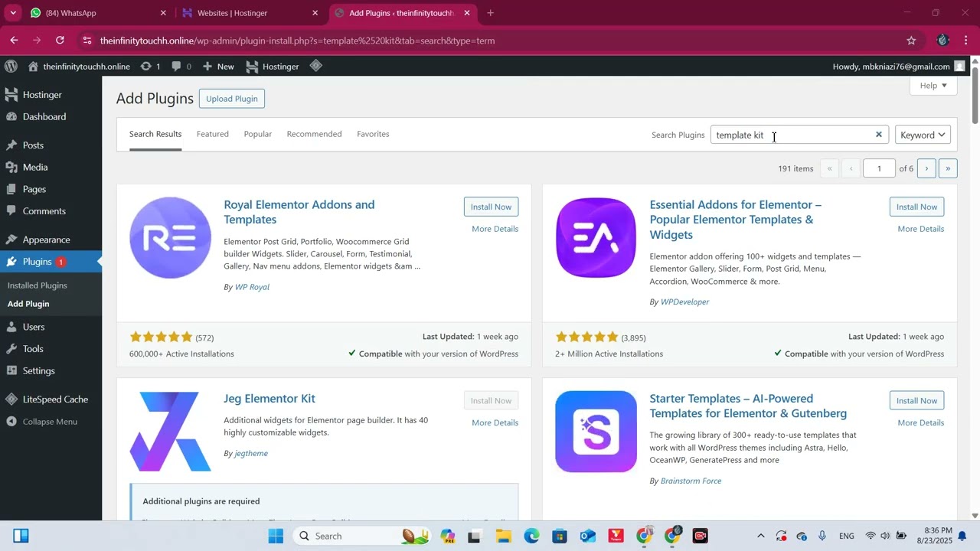Reload the page with browser refresh icon

pyautogui.click(x=60, y=41)
